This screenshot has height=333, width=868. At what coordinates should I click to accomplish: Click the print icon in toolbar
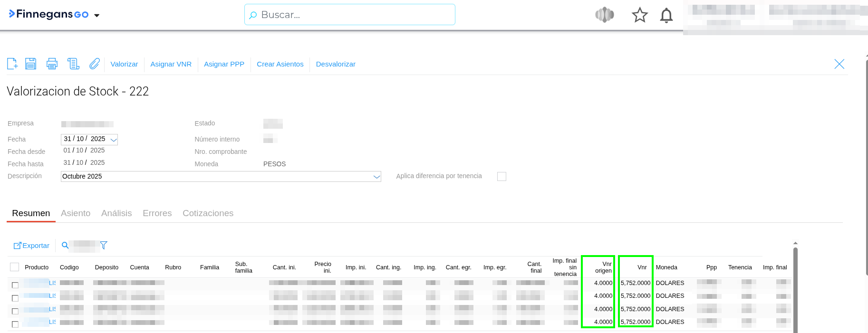tap(52, 64)
